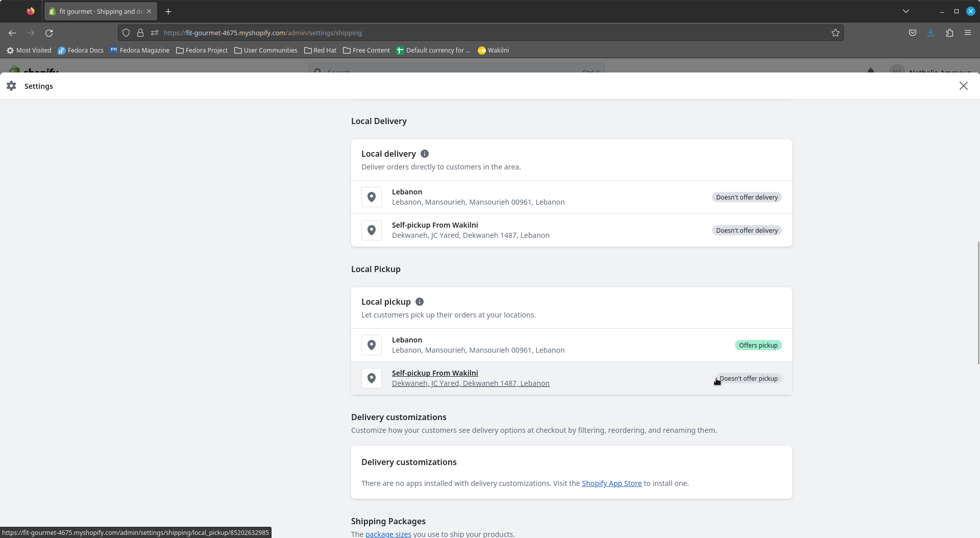Click the Local delivery info icon
The image size is (980, 538).
pos(424,154)
